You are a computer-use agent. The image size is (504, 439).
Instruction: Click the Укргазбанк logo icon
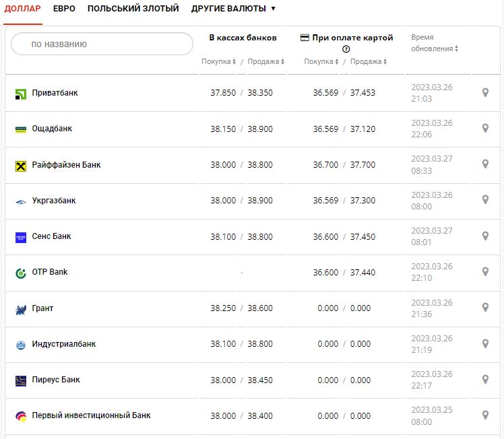click(x=20, y=201)
